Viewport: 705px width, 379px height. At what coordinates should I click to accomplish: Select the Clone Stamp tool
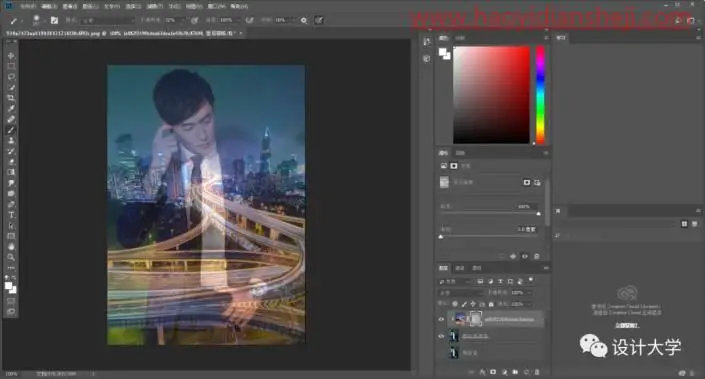pyautogui.click(x=11, y=141)
